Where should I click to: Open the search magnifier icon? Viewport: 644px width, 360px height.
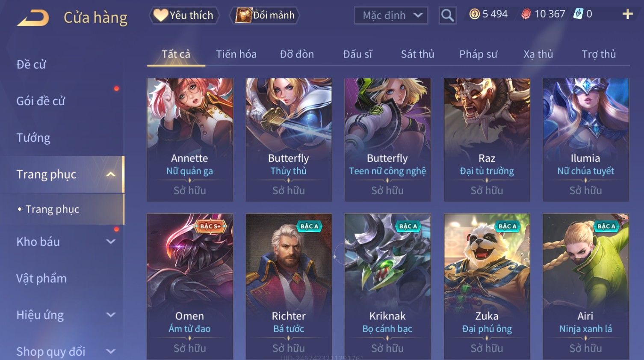pyautogui.click(x=447, y=15)
